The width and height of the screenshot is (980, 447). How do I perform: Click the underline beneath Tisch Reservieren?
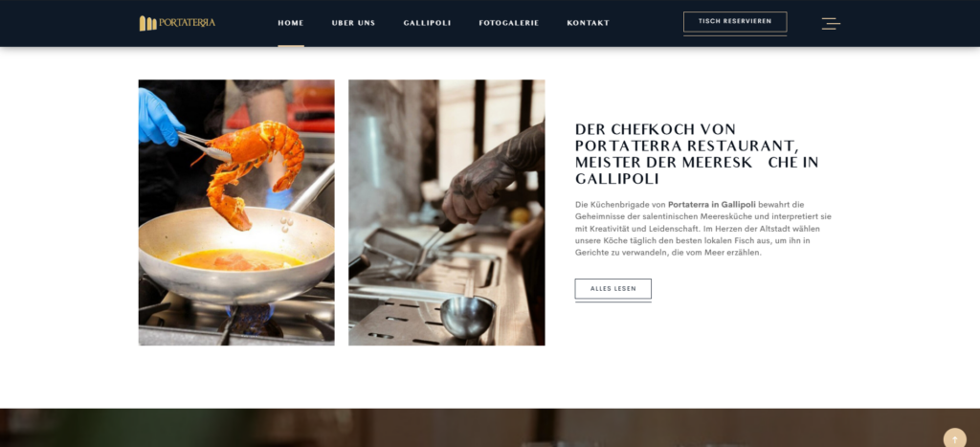[735, 35]
